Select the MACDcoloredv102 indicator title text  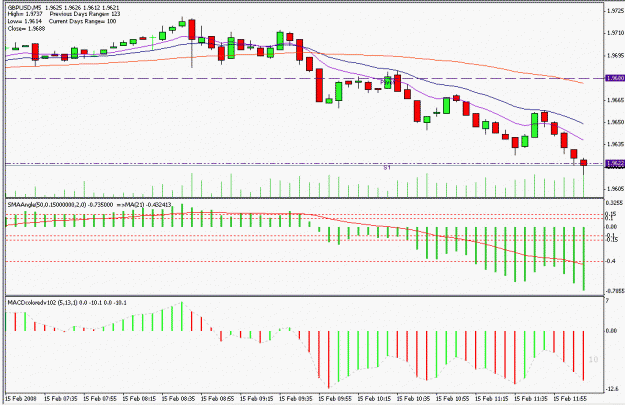[x=67, y=303]
